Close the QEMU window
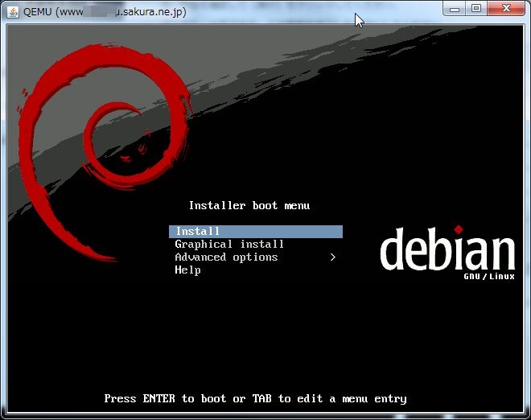Screen dimensions: 531x420 point(506,9)
